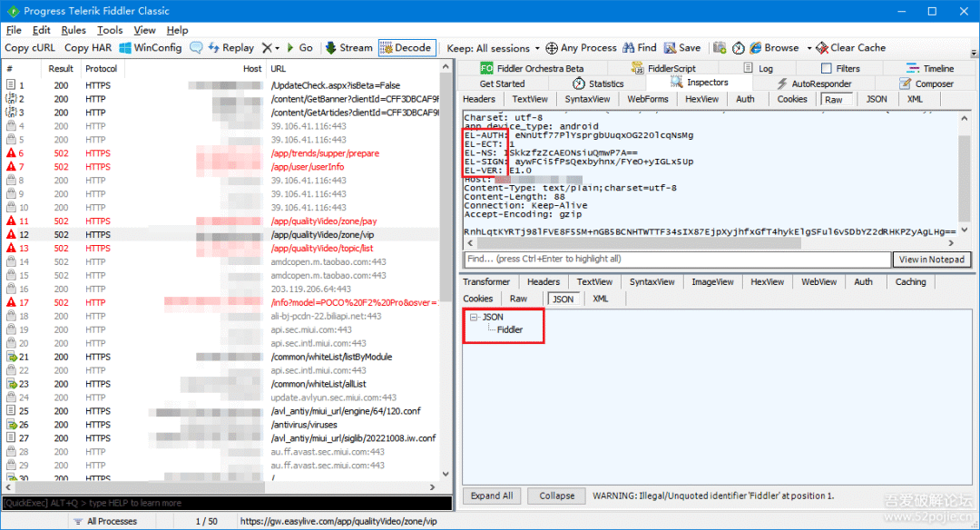Screen dimensions: 980x530
Task: Click the Stream toolbar icon
Action: 330,47
